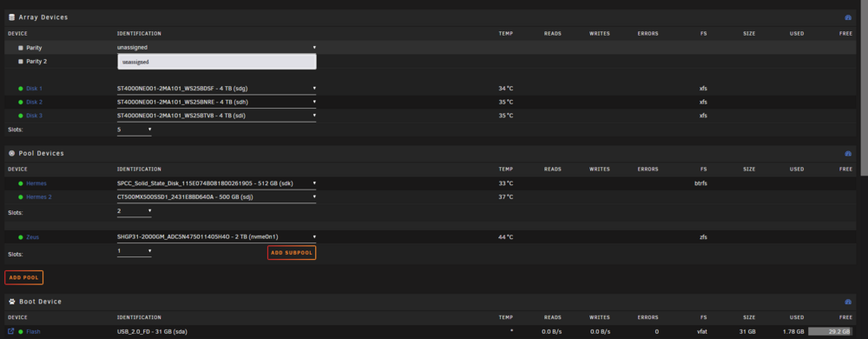Click the ADD POOL button
The height and width of the screenshot is (339, 868).
[x=23, y=277]
